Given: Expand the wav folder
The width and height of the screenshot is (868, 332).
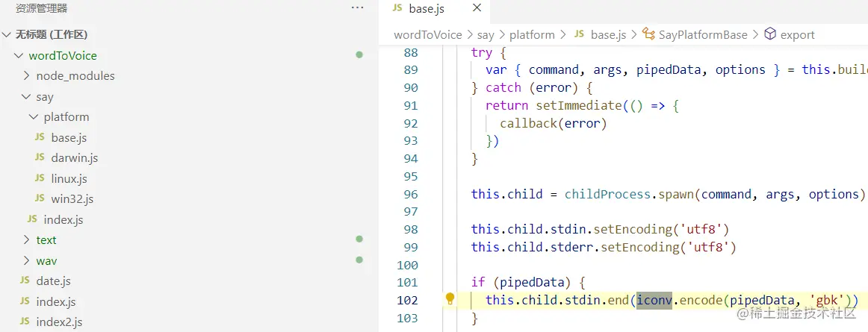Looking at the screenshot, I should 27,260.
